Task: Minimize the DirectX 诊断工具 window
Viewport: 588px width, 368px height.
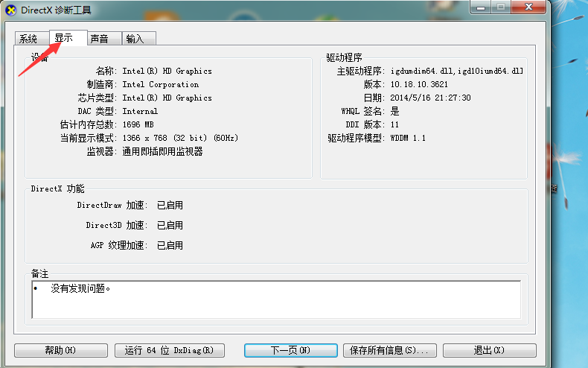Action: click(x=481, y=7)
